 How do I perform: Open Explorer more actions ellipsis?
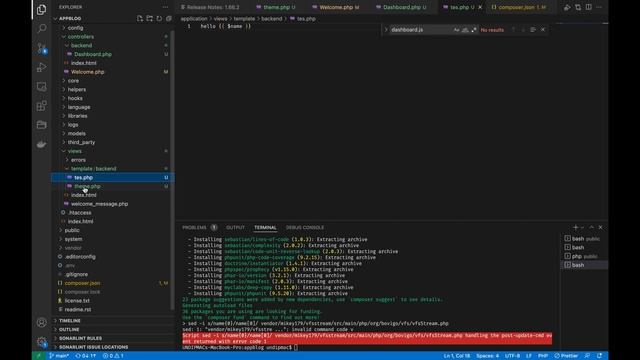coord(165,7)
